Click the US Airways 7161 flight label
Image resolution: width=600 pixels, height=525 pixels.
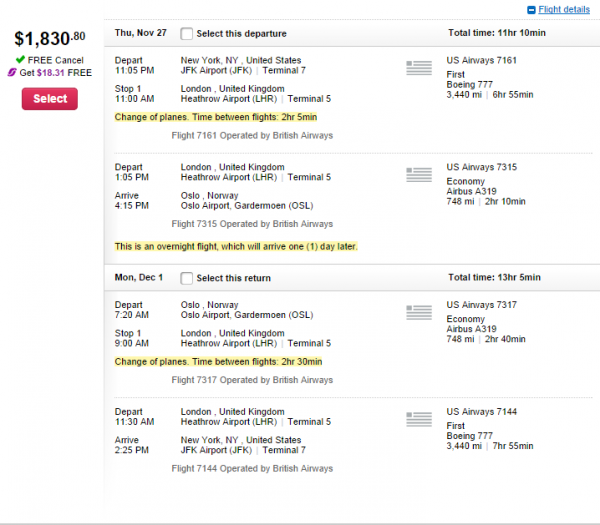pyautogui.click(x=481, y=60)
